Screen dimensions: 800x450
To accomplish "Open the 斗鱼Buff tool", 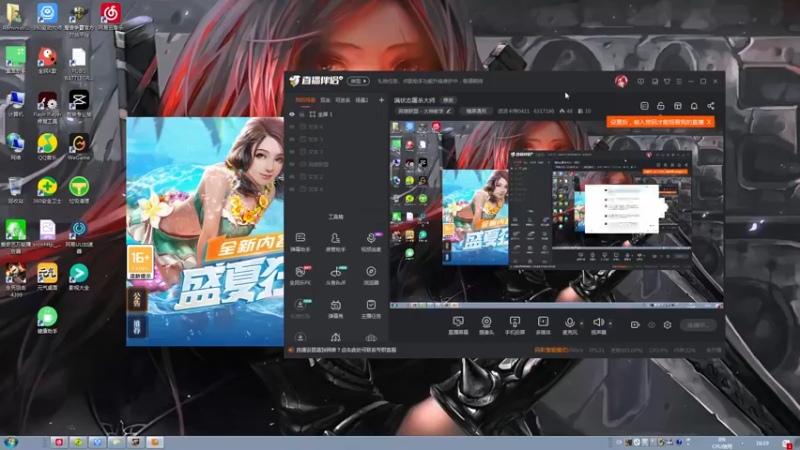I will (x=335, y=275).
